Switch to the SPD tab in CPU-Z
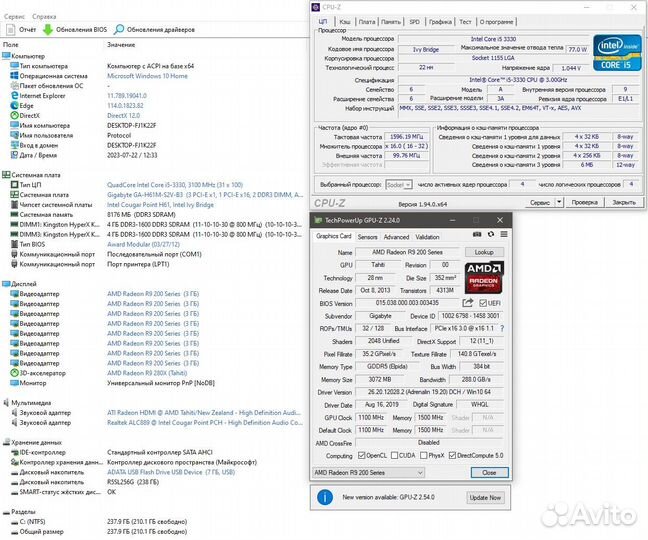The image size is (648, 540). pos(410,21)
